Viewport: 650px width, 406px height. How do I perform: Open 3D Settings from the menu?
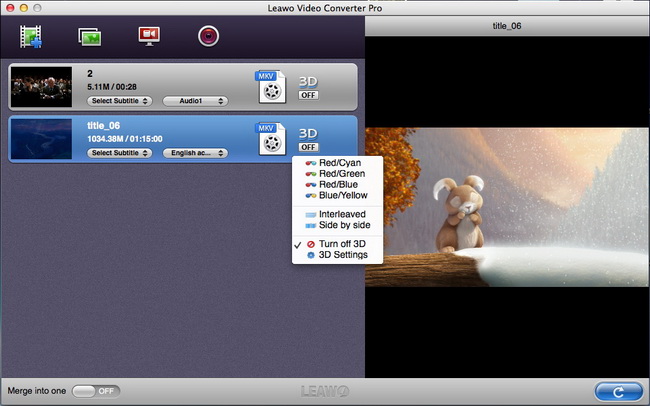coord(337,255)
